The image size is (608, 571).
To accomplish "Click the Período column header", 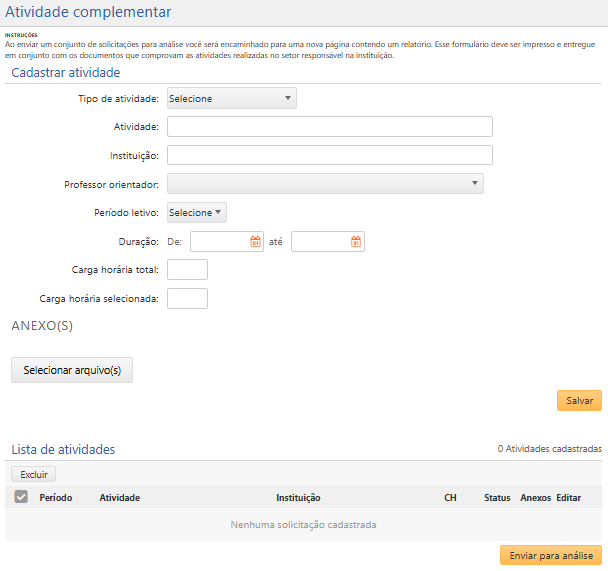I will (x=56, y=498).
